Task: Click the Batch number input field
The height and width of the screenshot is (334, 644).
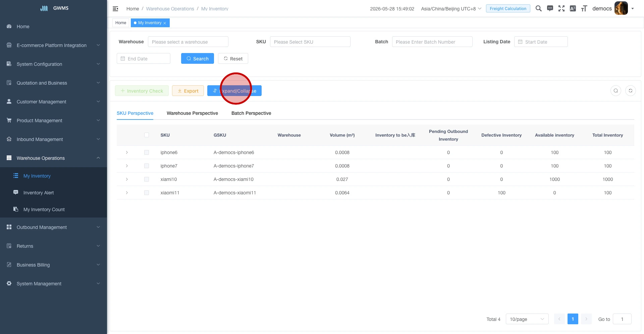Action: (432, 42)
